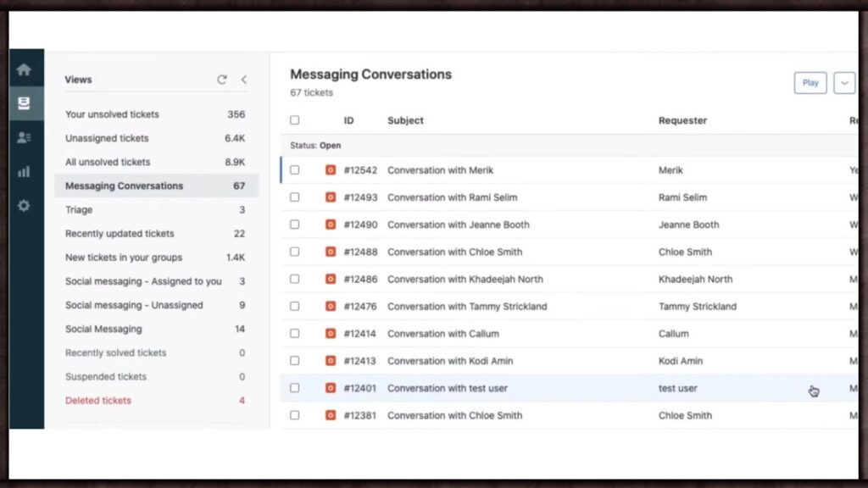This screenshot has width=868, height=488.
Task: Open Conversation with Callum ticket
Action: coord(442,334)
